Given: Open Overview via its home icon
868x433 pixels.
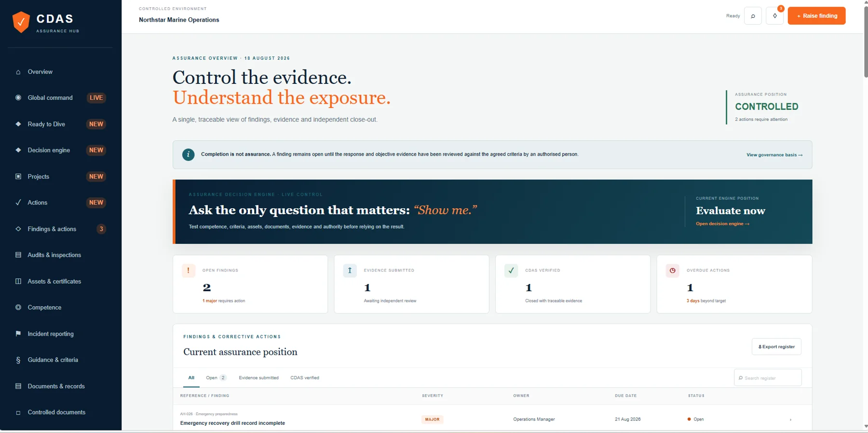Looking at the screenshot, I should coord(18,72).
